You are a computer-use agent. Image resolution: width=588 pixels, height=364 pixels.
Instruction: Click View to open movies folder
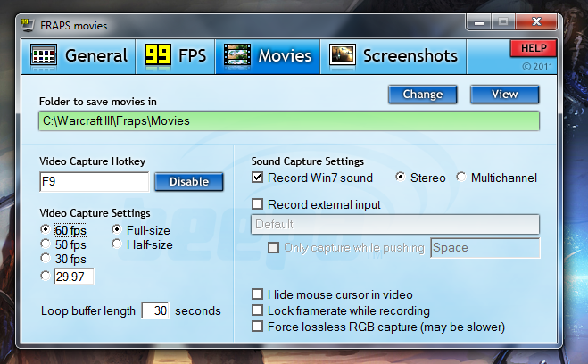pos(505,94)
